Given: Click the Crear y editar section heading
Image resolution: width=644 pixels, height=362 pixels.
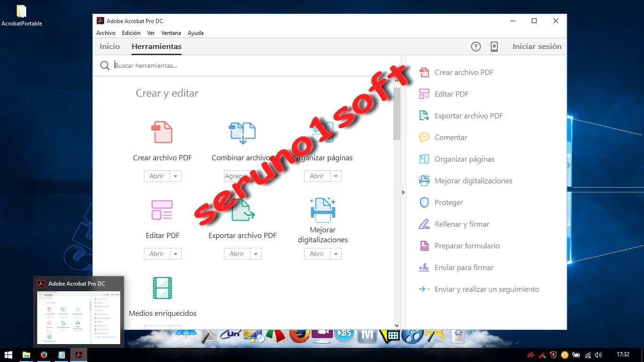Looking at the screenshot, I should click(167, 93).
